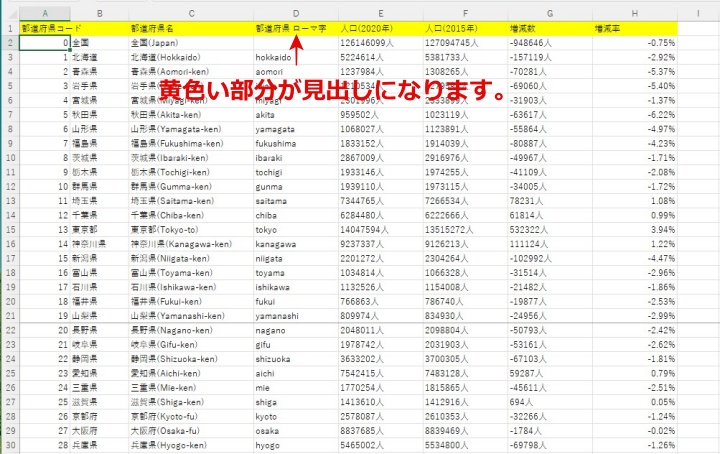Image resolution: width=720 pixels, height=454 pixels.
Task: Select cell -102992人
Action: pyautogui.click(x=550, y=258)
